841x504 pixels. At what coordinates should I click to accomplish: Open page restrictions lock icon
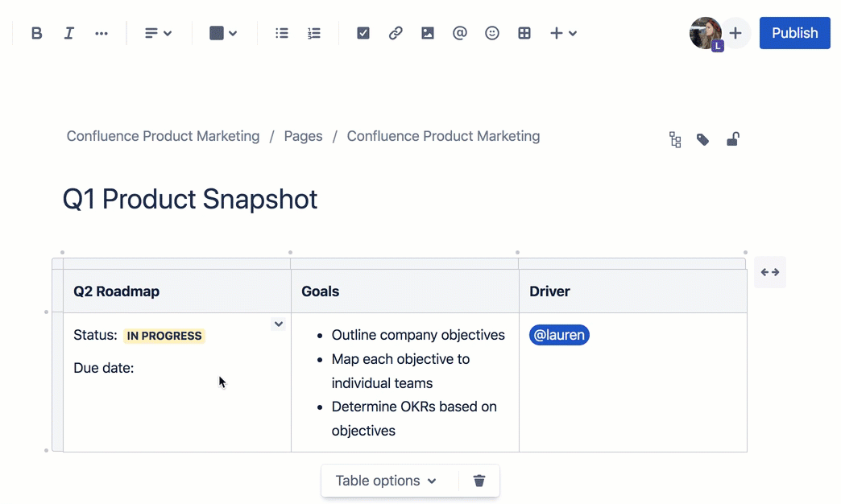733,139
